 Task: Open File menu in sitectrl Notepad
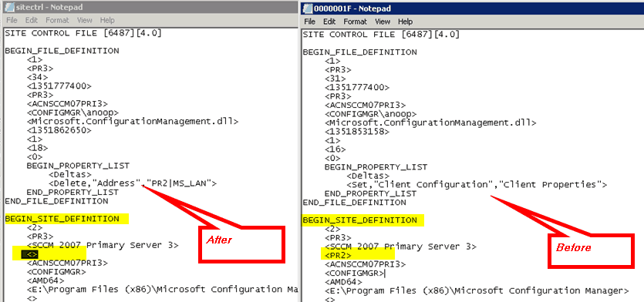(x=12, y=20)
